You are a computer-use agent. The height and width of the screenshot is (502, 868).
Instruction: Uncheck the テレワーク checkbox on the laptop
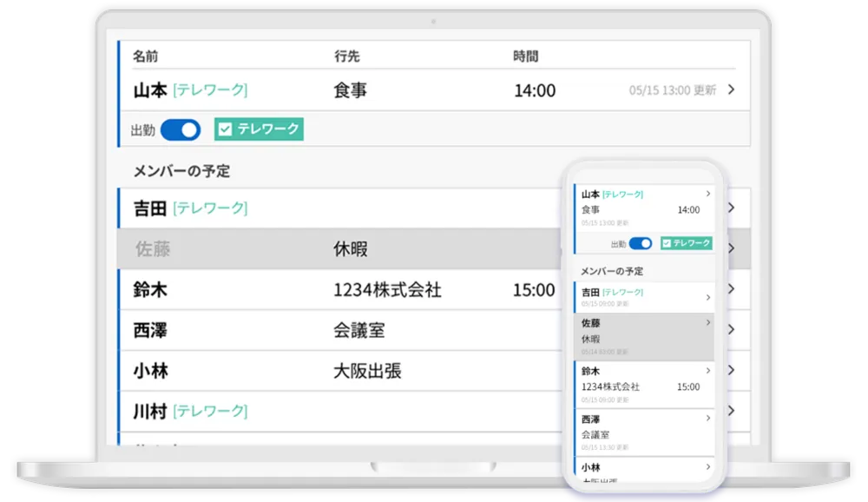(x=225, y=130)
